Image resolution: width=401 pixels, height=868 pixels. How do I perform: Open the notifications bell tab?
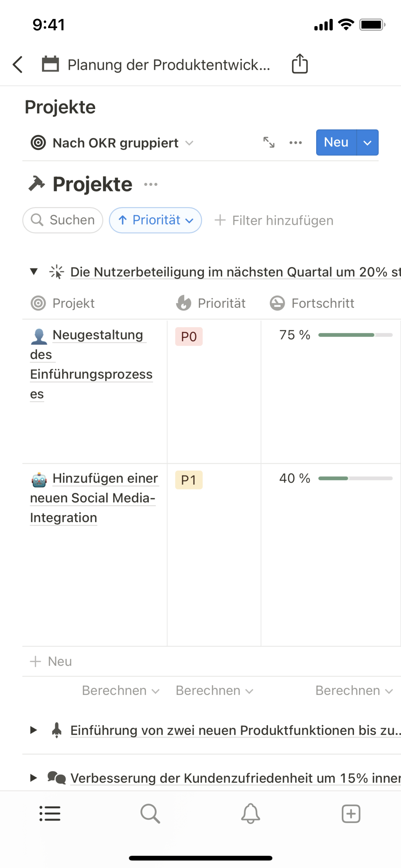(x=251, y=813)
